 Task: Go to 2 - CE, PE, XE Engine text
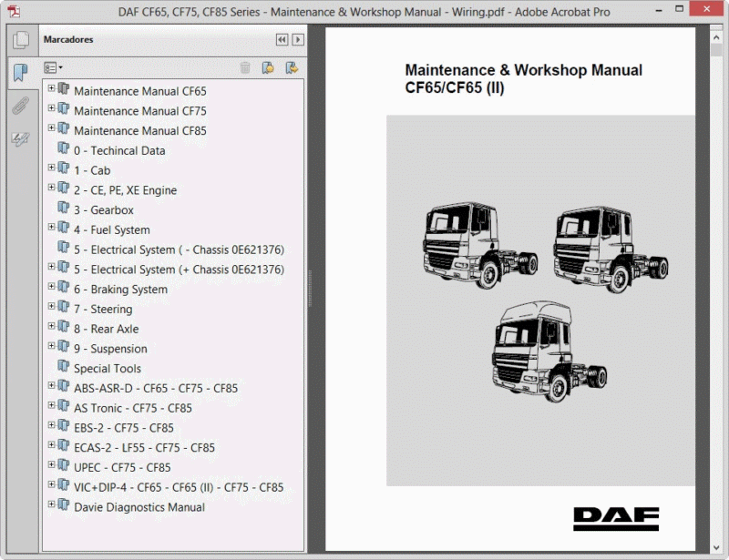point(126,190)
